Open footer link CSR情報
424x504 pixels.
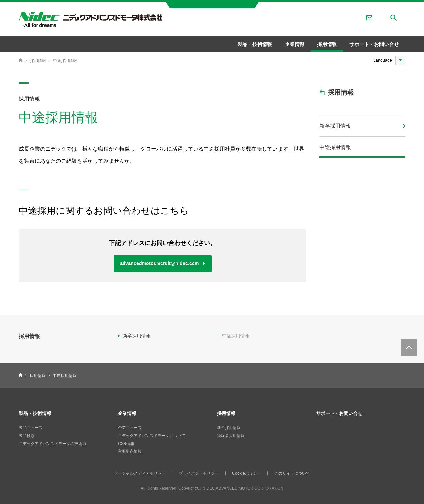pyautogui.click(x=126, y=444)
